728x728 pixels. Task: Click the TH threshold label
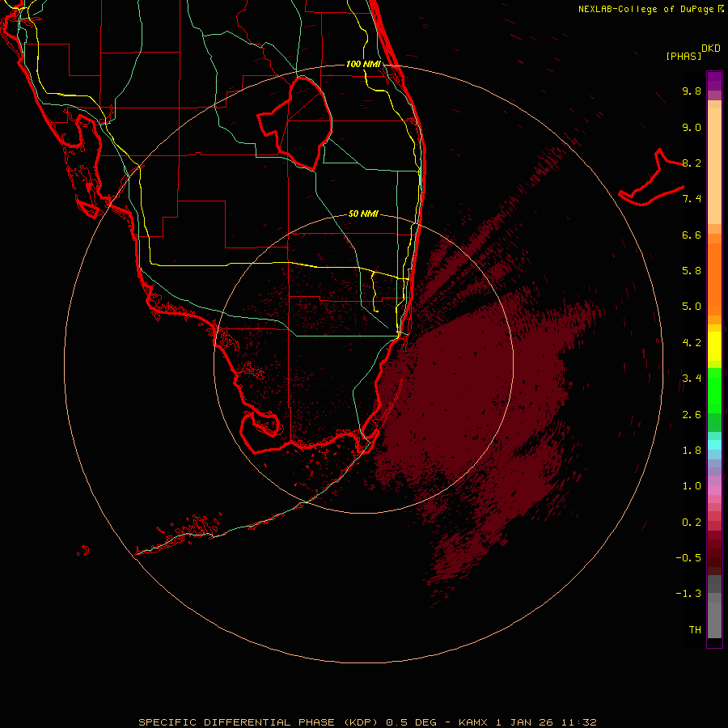click(x=695, y=630)
